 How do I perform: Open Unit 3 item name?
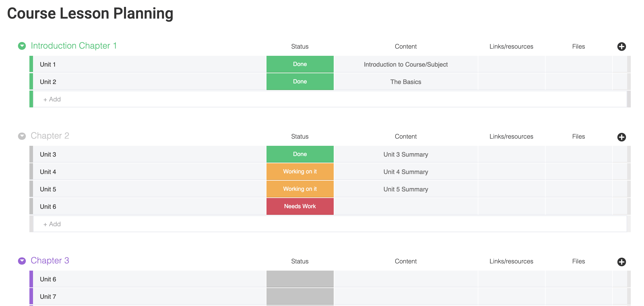(48, 154)
